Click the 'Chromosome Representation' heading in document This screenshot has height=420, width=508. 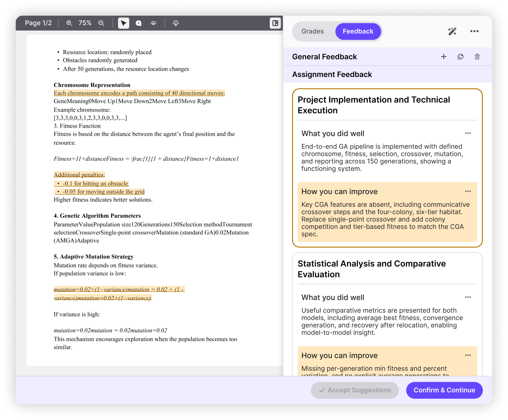pyautogui.click(x=92, y=85)
